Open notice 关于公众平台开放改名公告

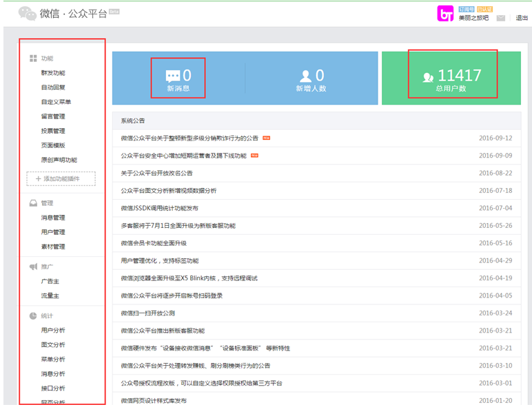coord(156,174)
